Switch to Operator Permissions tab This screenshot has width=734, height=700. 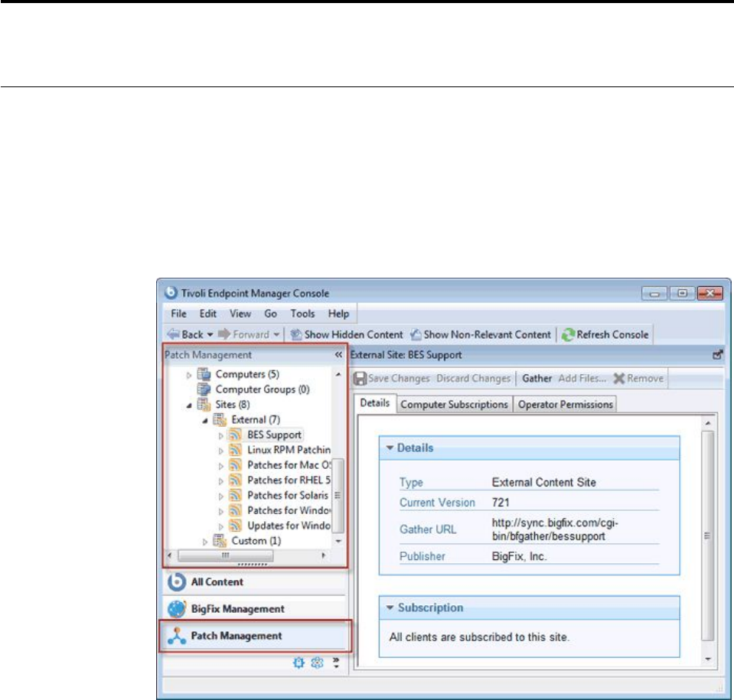(565, 404)
